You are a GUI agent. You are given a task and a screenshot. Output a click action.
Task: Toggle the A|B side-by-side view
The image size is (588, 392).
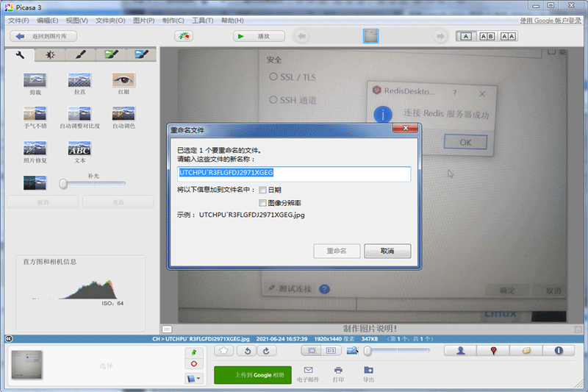[487, 36]
